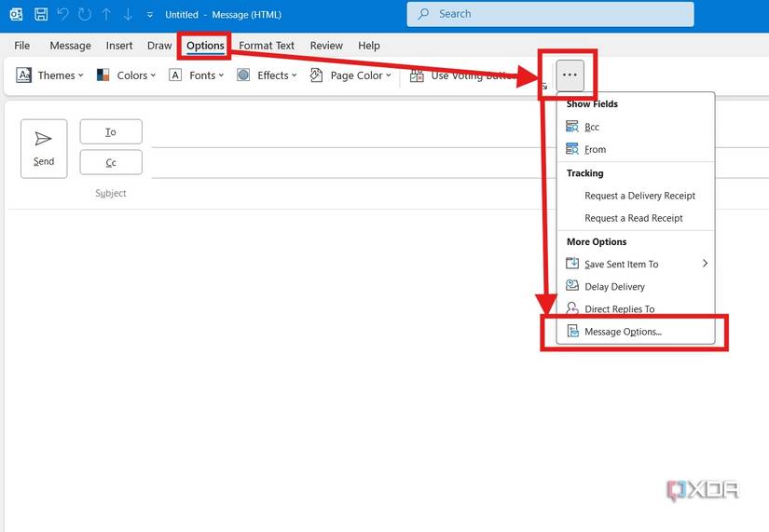This screenshot has height=532, width=769.
Task: Show the From field from menu
Action: [x=636, y=149]
